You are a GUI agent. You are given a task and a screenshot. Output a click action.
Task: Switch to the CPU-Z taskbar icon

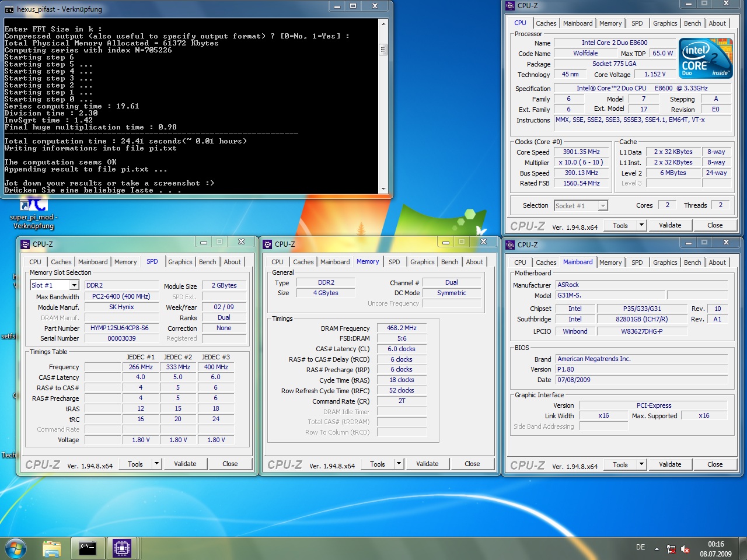(121, 548)
